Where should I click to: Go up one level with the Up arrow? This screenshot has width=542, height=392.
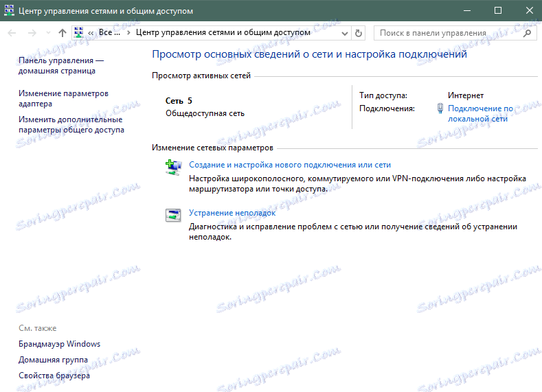[63, 33]
